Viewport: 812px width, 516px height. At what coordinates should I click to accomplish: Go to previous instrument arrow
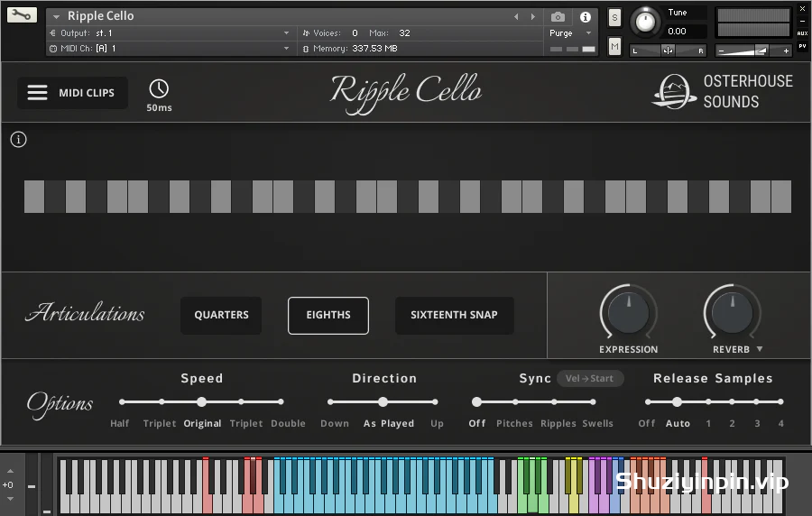516,16
